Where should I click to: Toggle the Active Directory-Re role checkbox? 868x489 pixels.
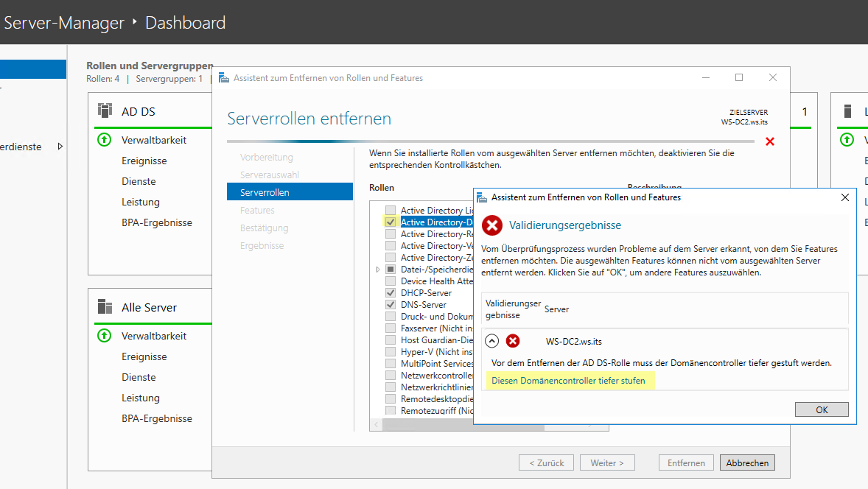pyautogui.click(x=391, y=234)
